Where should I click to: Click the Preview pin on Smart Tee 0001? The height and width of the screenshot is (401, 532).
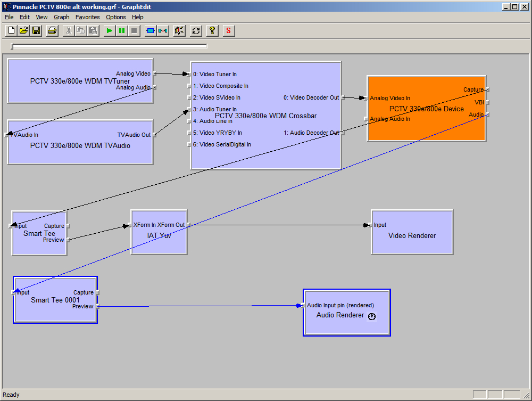pos(97,307)
